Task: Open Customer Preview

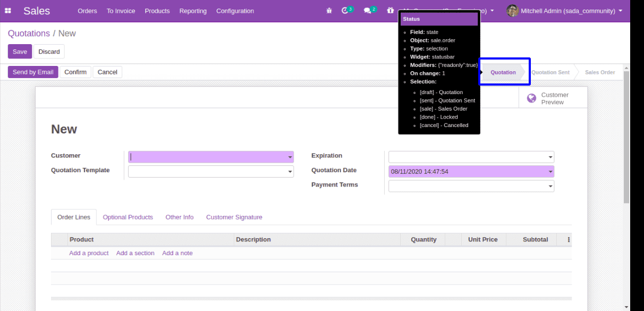Action: (x=553, y=98)
